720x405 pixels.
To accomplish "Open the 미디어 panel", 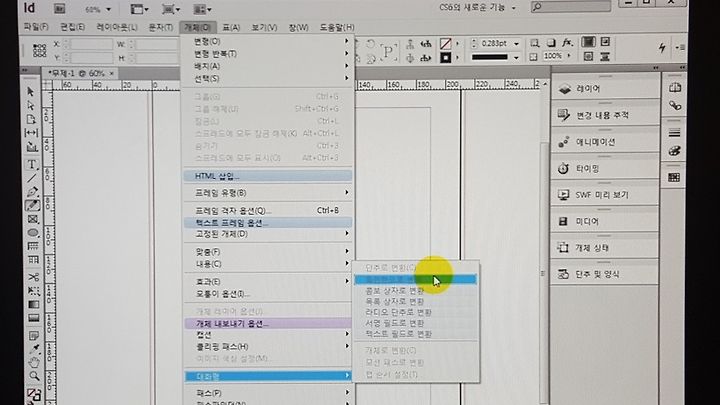I will [x=605, y=221].
